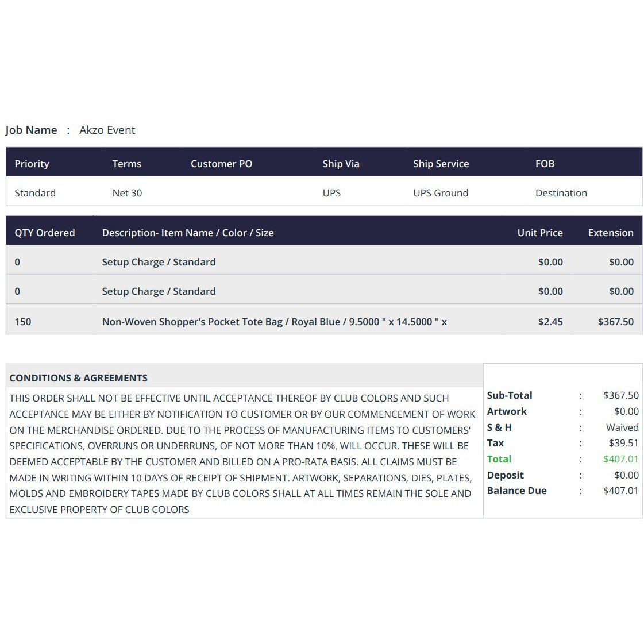Click the Destination FOB value
Screen dimensions: 644x644
tap(561, 193)
